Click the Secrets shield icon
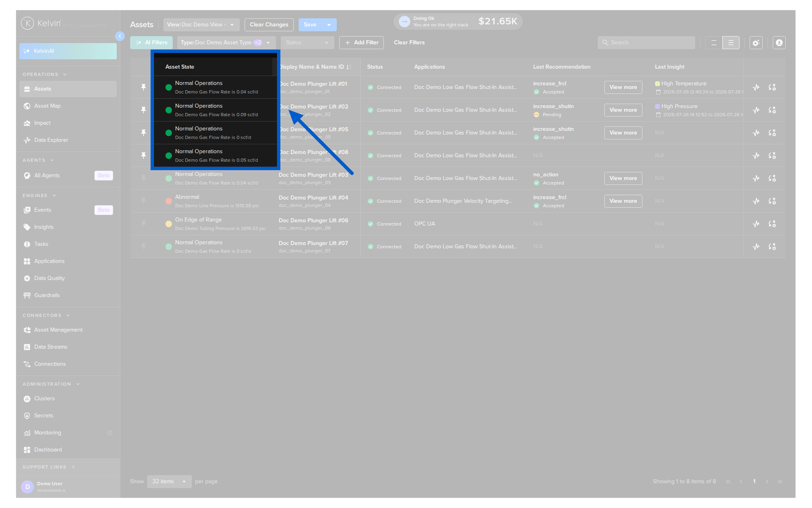Viewport: 812px width, 508px height. tap(27, 416)
